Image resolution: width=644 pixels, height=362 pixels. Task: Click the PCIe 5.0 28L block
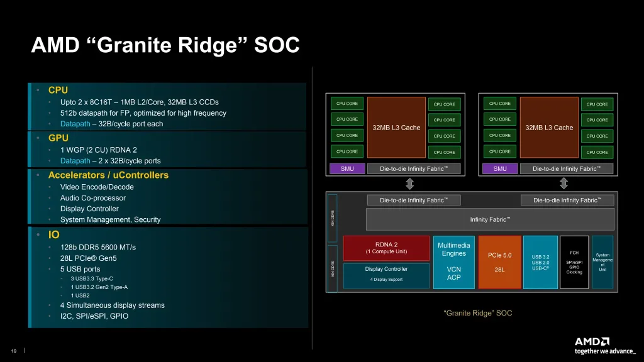coord(499,261)
